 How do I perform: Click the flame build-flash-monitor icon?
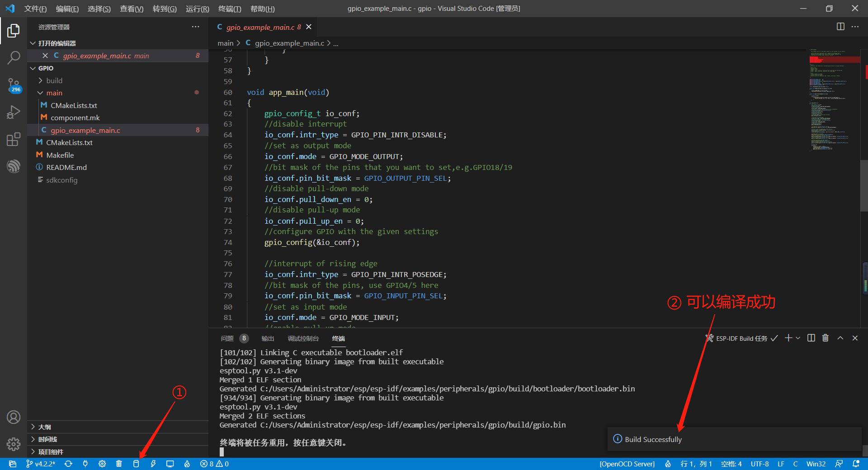coord(187,464)
